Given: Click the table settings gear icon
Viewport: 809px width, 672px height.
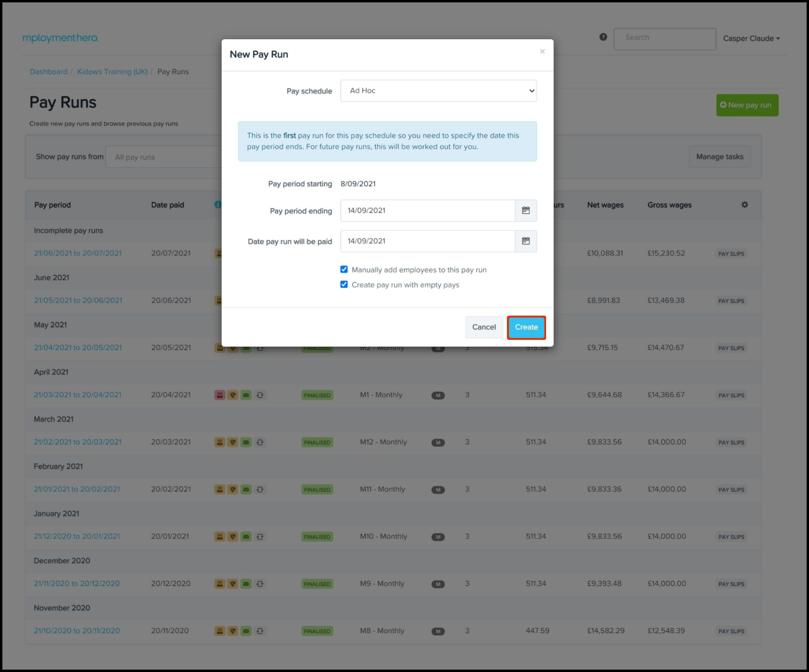Looking at the screenshot, I should pyautogui.click(x=744, y=205).
